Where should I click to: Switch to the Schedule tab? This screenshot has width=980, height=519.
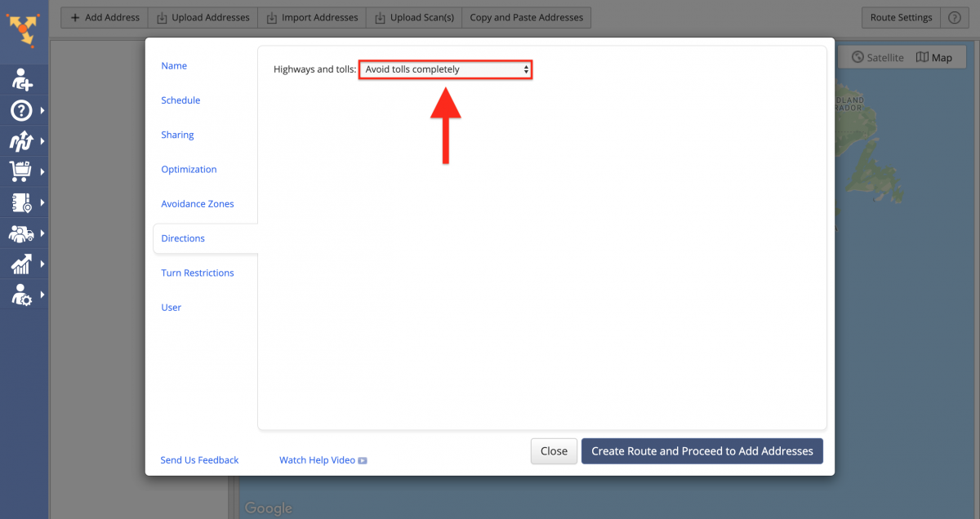coord(180,100)
